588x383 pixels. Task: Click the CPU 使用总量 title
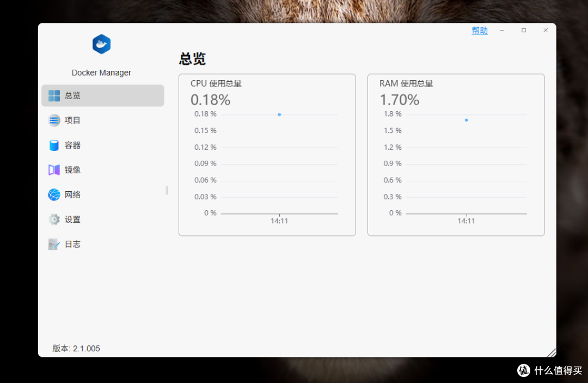(x=216, y=84)
